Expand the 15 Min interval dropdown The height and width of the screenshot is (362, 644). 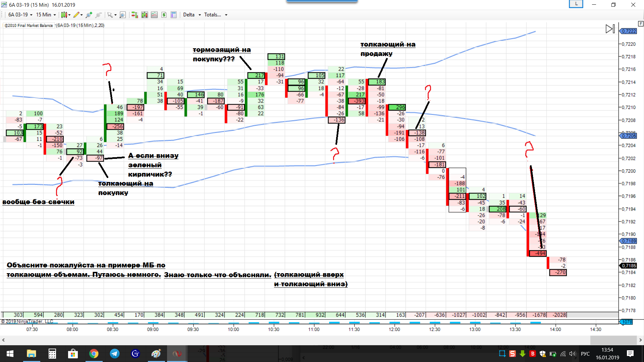(x=46, y=15)
